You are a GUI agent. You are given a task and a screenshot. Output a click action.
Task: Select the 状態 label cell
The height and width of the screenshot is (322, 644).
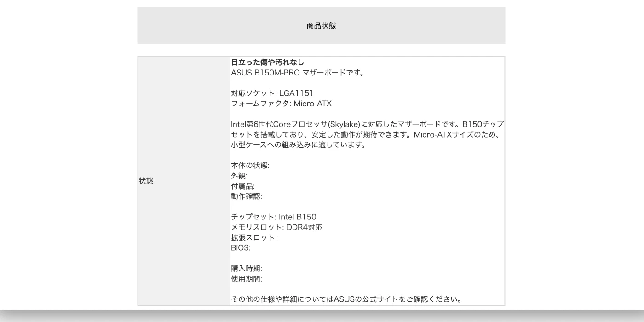click(184, 181)
